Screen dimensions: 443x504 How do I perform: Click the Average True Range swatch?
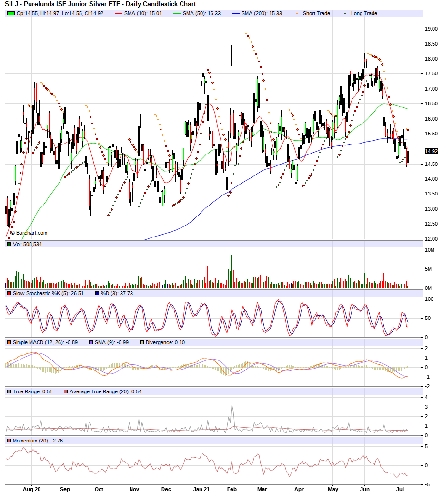pyautogui.click(x=66, y=392)
